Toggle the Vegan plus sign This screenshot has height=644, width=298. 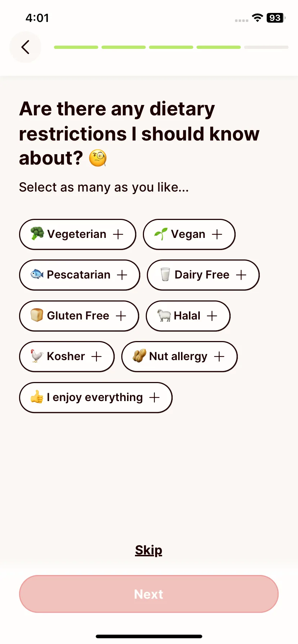click(217, 234)
